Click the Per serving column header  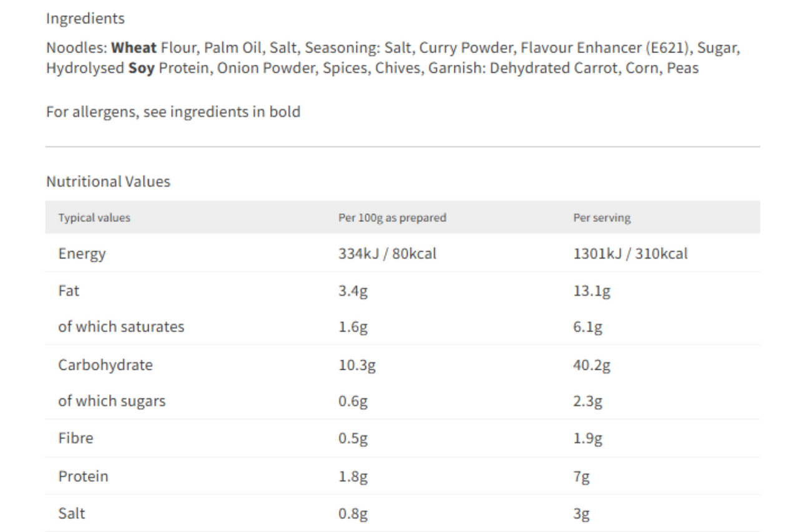coord(602,218)
